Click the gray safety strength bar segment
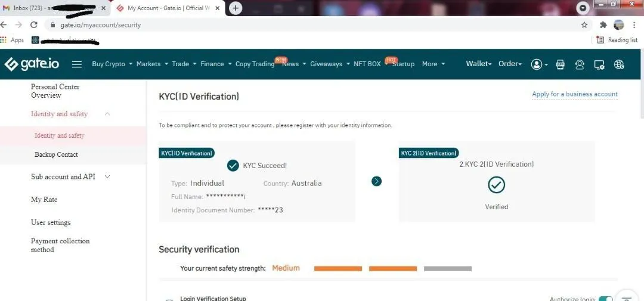644x301 pixels. click(x=447, y=269)
